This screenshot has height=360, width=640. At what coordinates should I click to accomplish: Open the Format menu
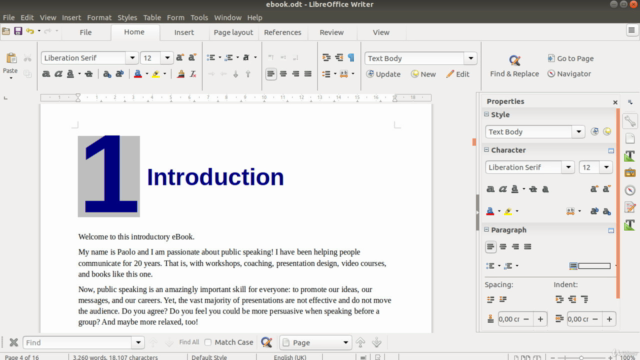coord(99,18)
